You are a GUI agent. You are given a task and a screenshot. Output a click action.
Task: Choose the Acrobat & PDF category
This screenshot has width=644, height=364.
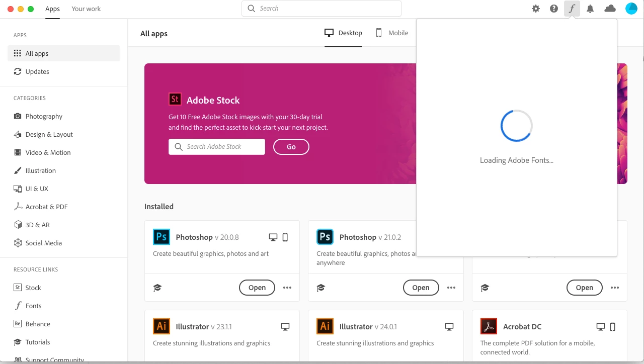pyautogui.click(x=64, y=207)
